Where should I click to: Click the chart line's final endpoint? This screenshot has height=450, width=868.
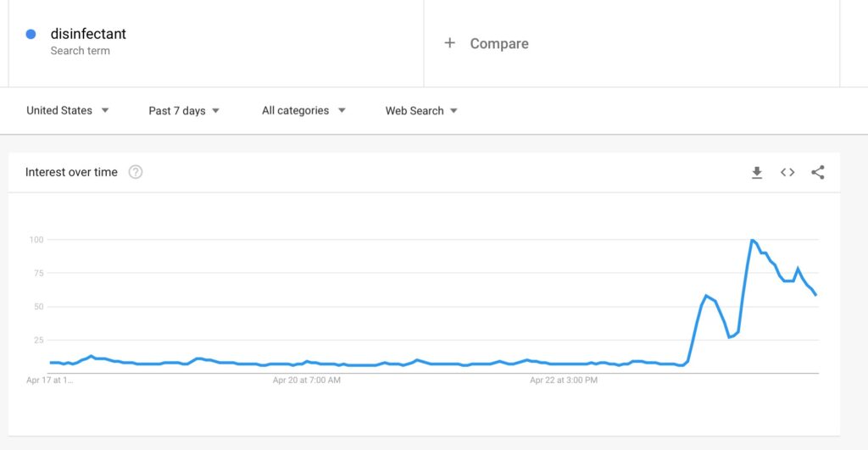point(815,294)
